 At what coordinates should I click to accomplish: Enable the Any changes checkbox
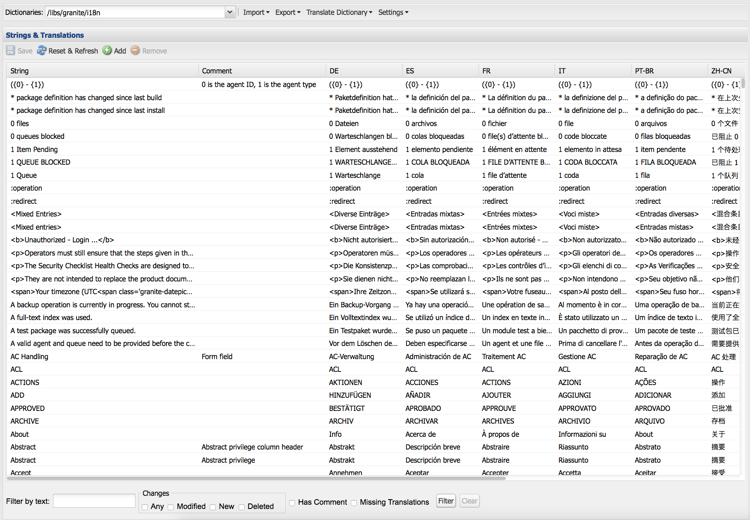145,507
